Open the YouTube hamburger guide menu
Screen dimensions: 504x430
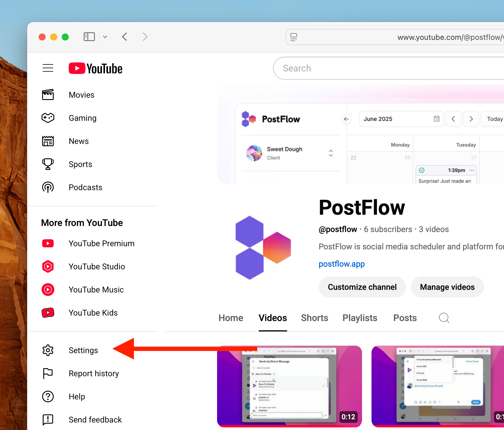48,68
